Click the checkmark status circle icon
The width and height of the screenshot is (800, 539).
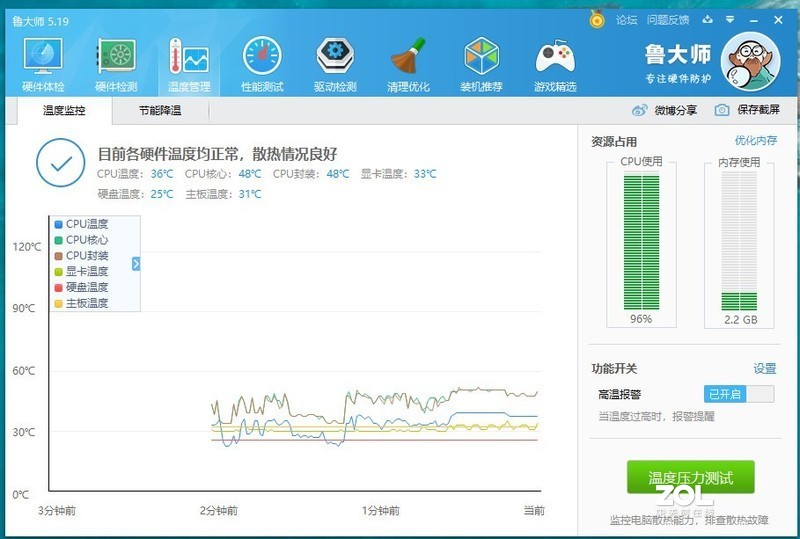click(x=61, y=163)
